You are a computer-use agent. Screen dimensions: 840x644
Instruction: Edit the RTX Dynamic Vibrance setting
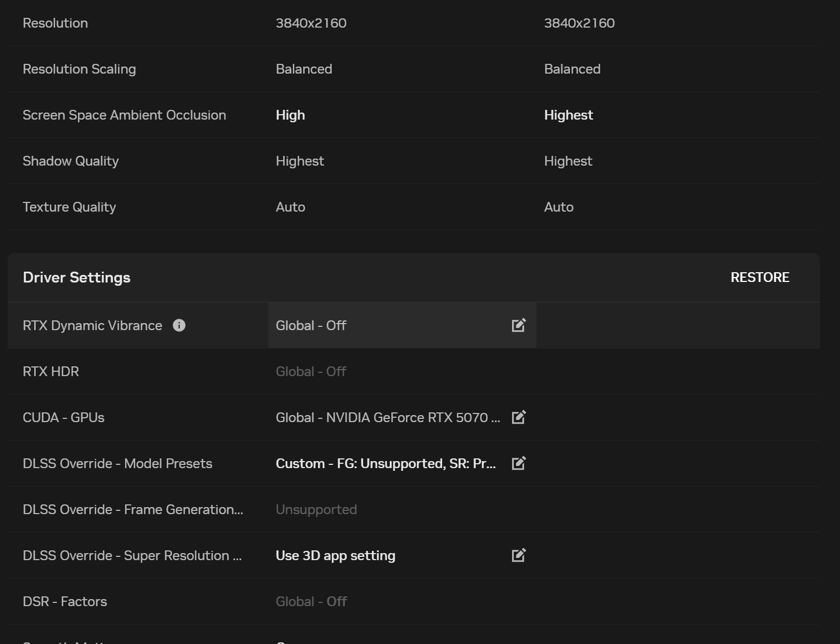(x=519, y=325)
